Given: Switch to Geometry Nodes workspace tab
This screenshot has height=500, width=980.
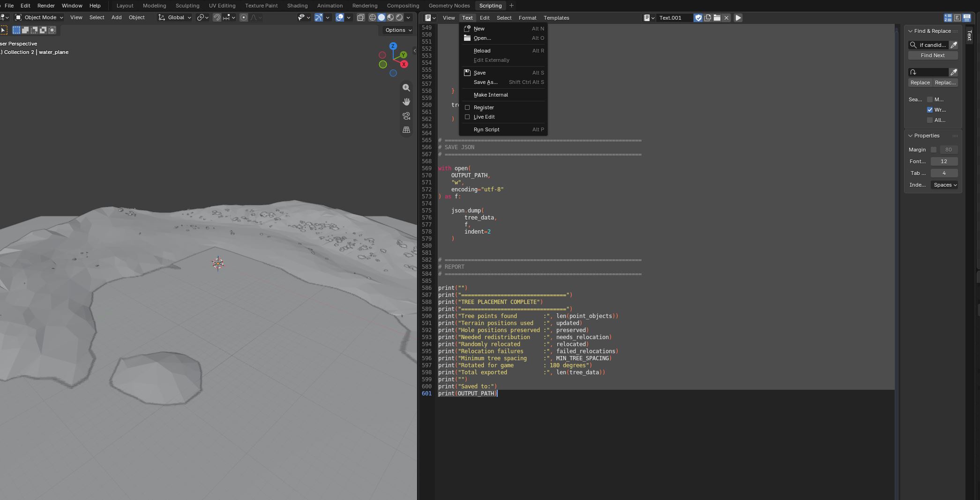Looking at the screenshot, I should [x=449, y=6].
